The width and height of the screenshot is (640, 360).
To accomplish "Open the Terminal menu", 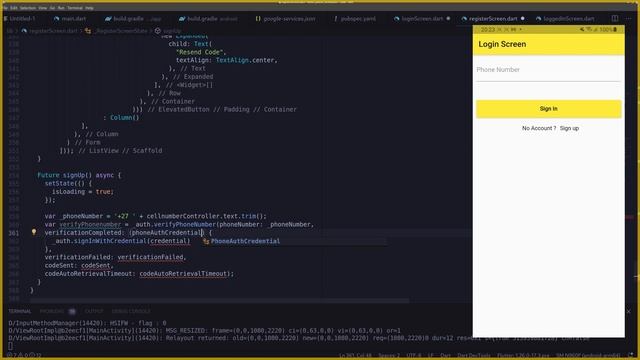I will click(x=75, y=8).
